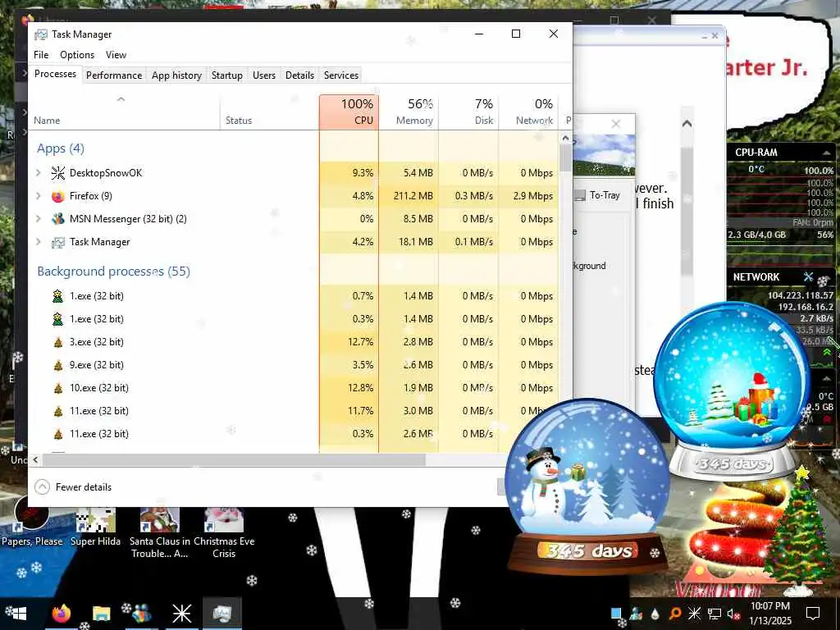Sort processes by the Network column
Viewport: 840px width, 630px height.
(529, 112)
